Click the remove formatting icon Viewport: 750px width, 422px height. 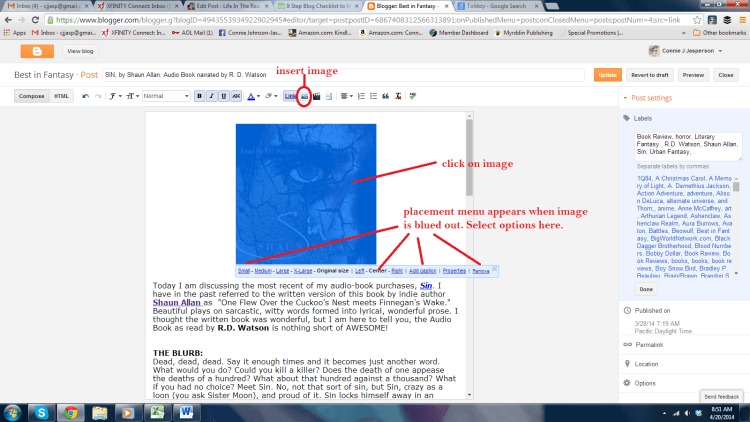[x=397, y=96]
